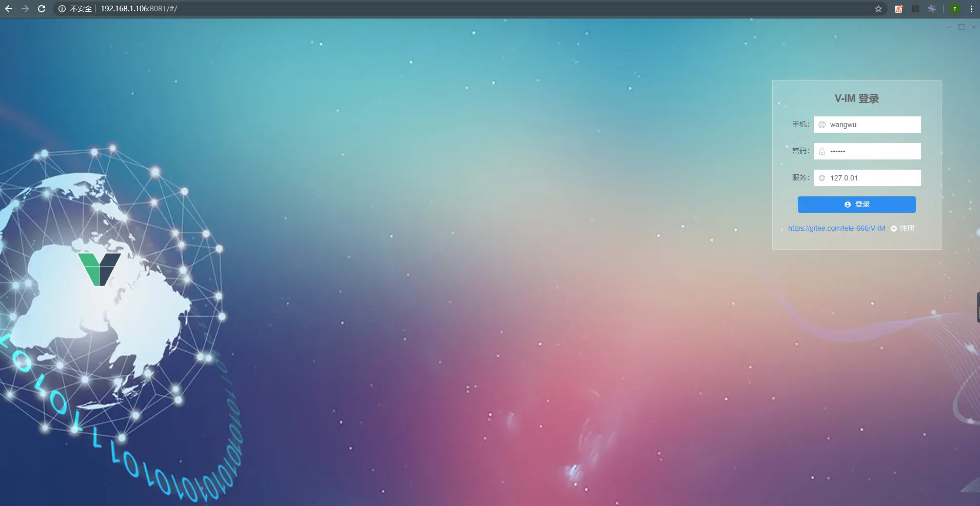Click the 密码 label
The image size is (980, 506).
800,151
